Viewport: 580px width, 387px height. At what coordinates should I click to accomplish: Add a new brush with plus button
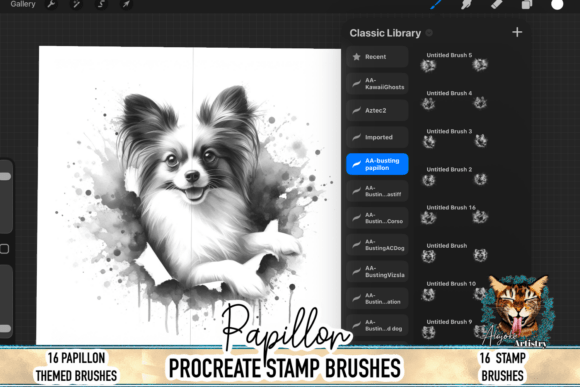coord(517,32)
